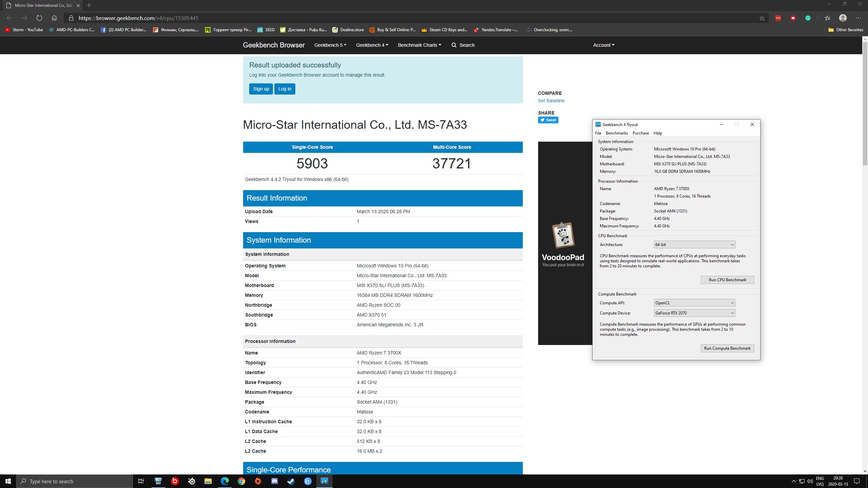Close the Micro-Star International tab
This screenshot has width=868, height=488.
tap(78, 5)
